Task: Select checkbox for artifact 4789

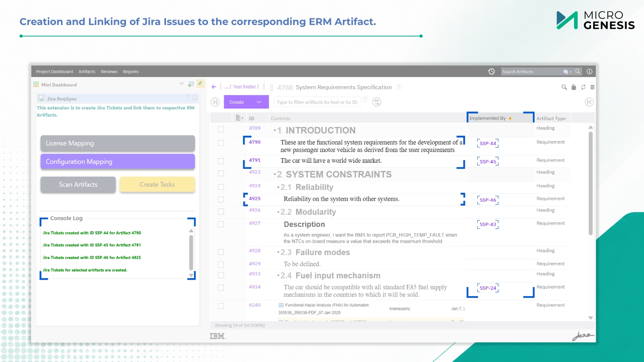Action: point(221,130)
